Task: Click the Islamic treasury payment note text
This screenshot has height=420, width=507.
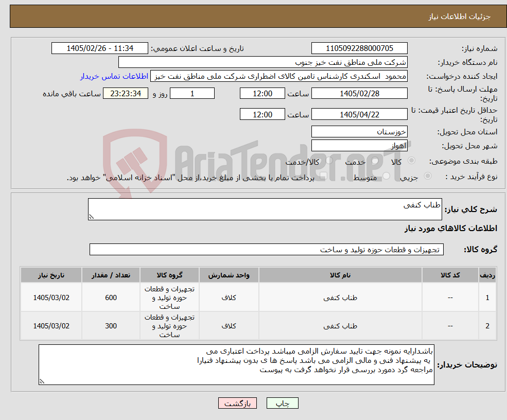Action: tap(190, 178)
